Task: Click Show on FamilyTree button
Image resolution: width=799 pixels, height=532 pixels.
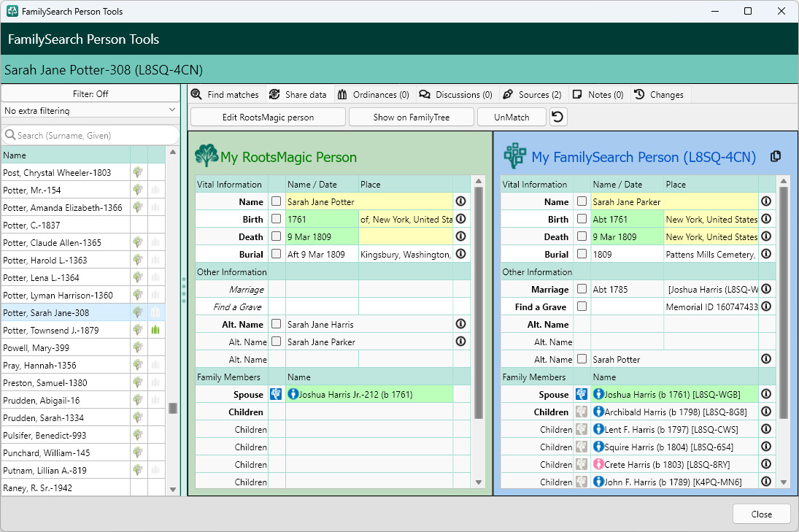Action: pyautogui.click(x=412, y=117)
